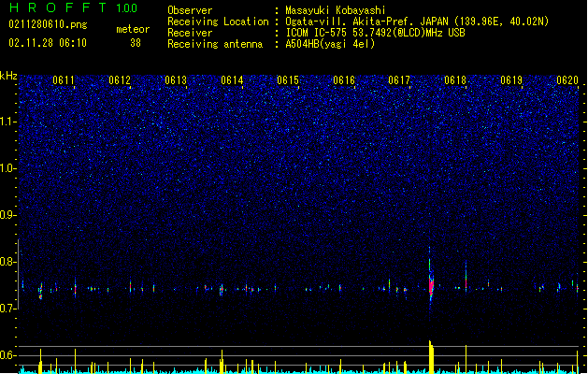Click the 'Receiving Location' field label

[218, 22]
